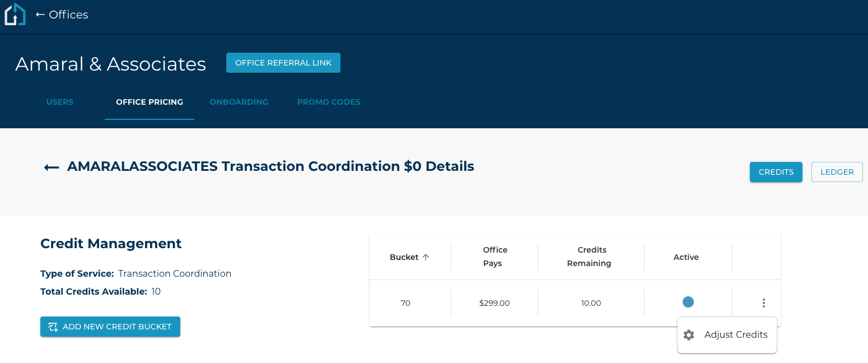
Task: Switch to the Users tab
Action: [60, 102]
